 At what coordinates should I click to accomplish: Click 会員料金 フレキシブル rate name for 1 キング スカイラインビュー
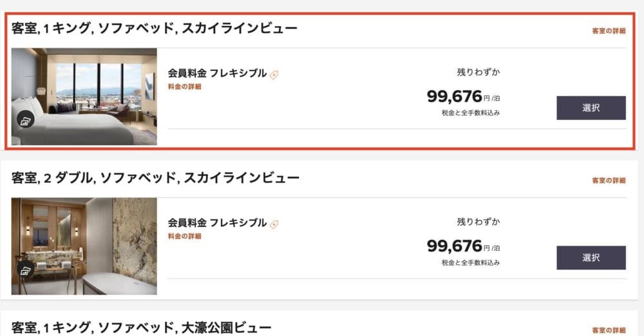(x=217, y=74)
